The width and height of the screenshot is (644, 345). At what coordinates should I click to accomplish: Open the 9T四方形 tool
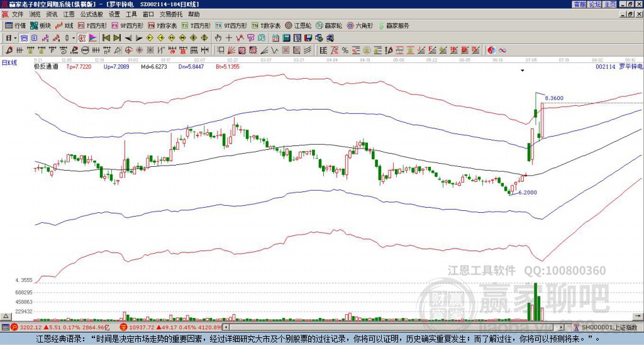coord(231,25)
